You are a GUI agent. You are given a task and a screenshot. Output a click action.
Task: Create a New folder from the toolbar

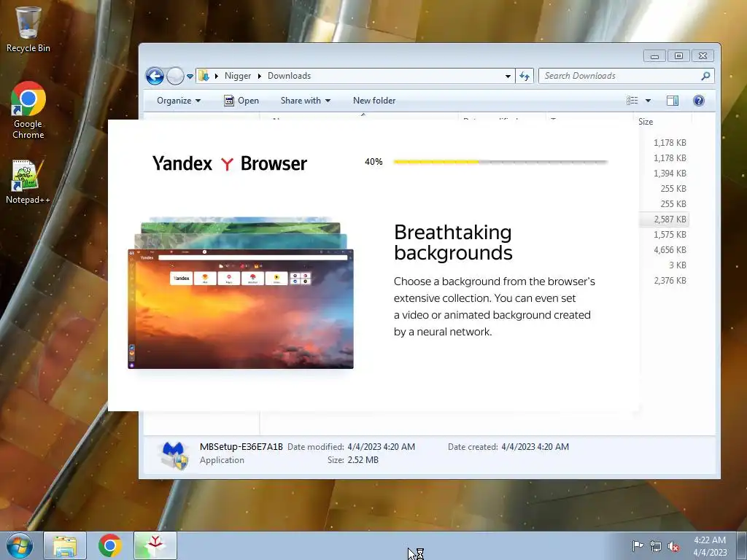374,101
